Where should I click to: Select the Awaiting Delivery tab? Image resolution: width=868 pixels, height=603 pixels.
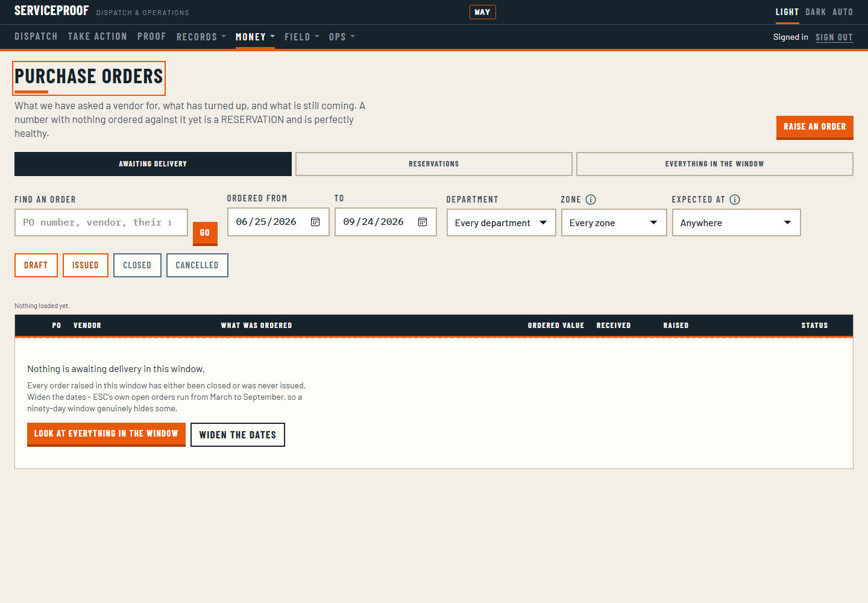pos(153,164)
